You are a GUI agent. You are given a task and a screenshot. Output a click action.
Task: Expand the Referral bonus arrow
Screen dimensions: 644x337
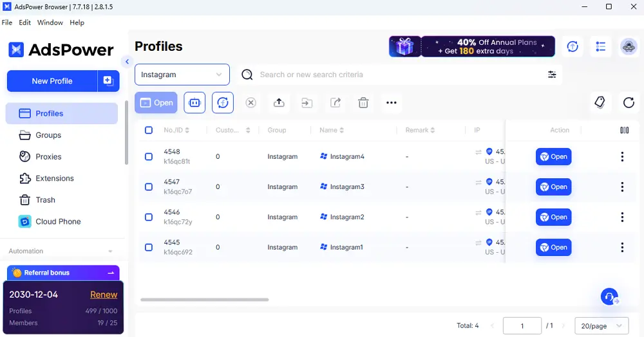pos(111,273)
